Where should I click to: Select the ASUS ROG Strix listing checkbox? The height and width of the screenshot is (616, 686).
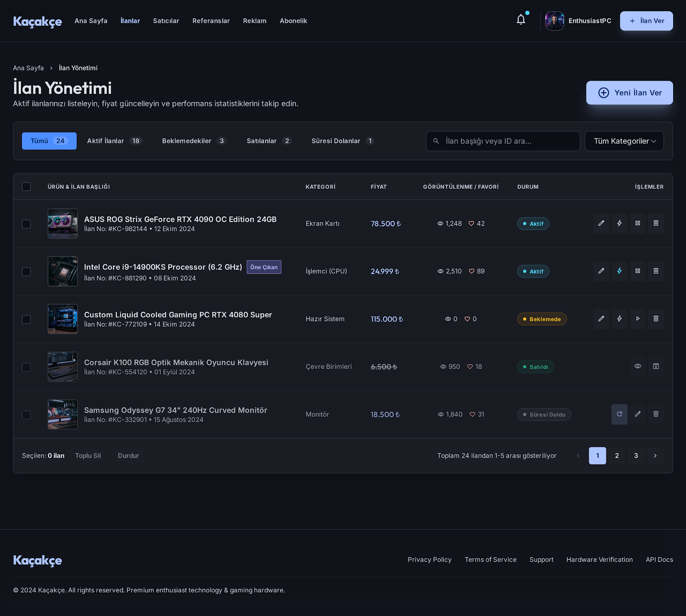(26, 224)
